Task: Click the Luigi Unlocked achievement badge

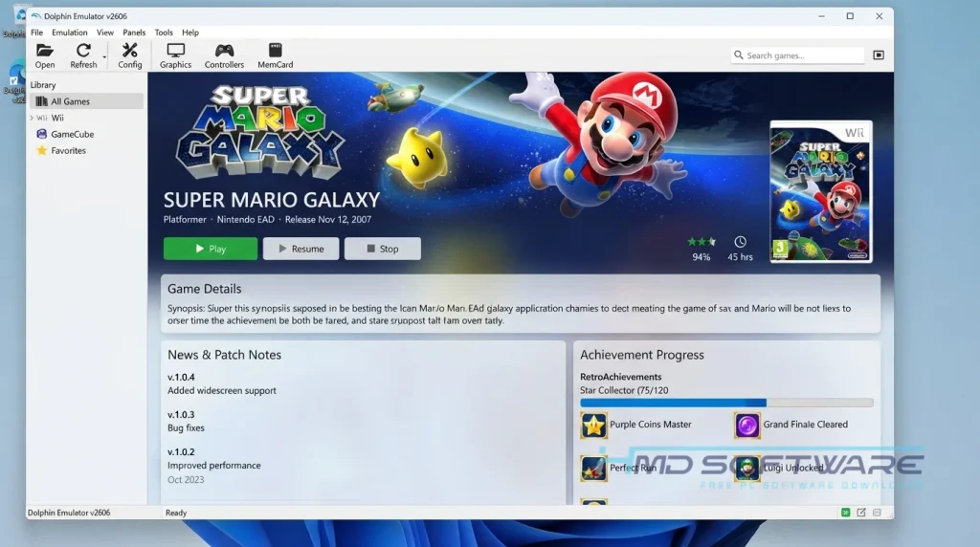Action: point(746,469)
